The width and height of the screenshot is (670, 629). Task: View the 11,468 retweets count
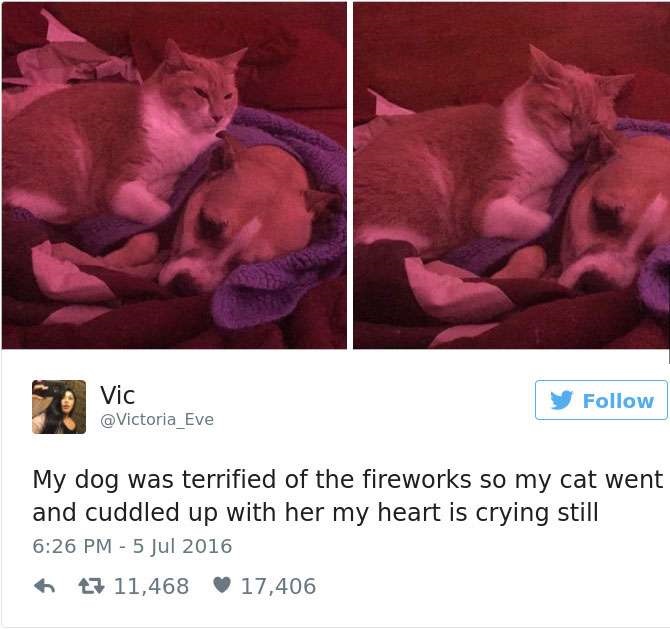click(151, 586)
